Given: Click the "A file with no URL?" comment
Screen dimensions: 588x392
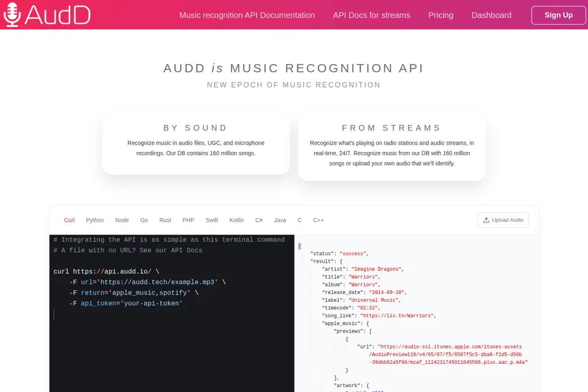Looking at the screenshot, I should (128, 250).
